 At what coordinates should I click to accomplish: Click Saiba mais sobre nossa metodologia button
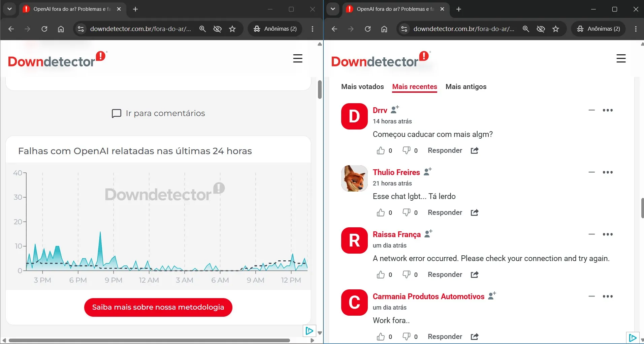158,307
